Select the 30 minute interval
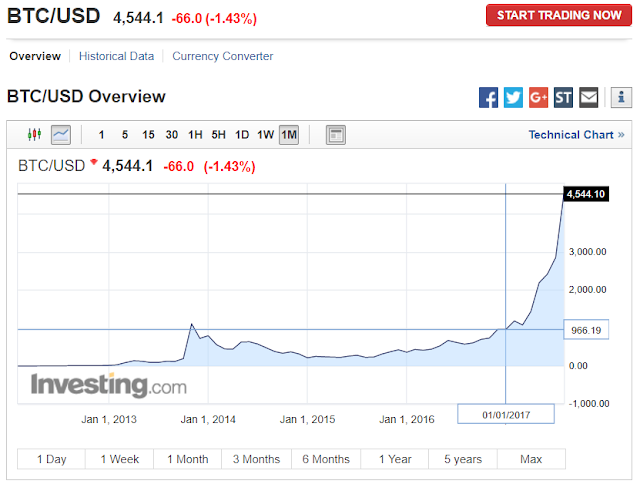640x484 pixels. [172, 135]
